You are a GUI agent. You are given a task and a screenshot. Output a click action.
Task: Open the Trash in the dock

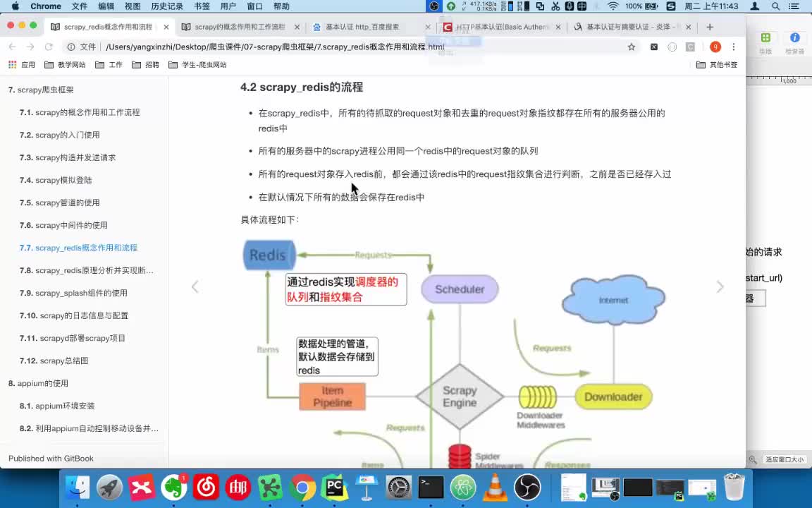(734, 488)
